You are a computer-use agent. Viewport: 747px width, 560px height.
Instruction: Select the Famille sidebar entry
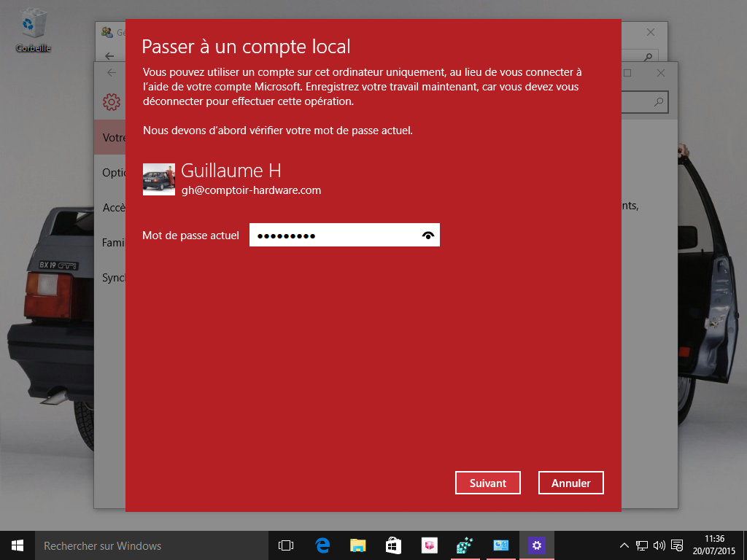[x=115, y=242]
